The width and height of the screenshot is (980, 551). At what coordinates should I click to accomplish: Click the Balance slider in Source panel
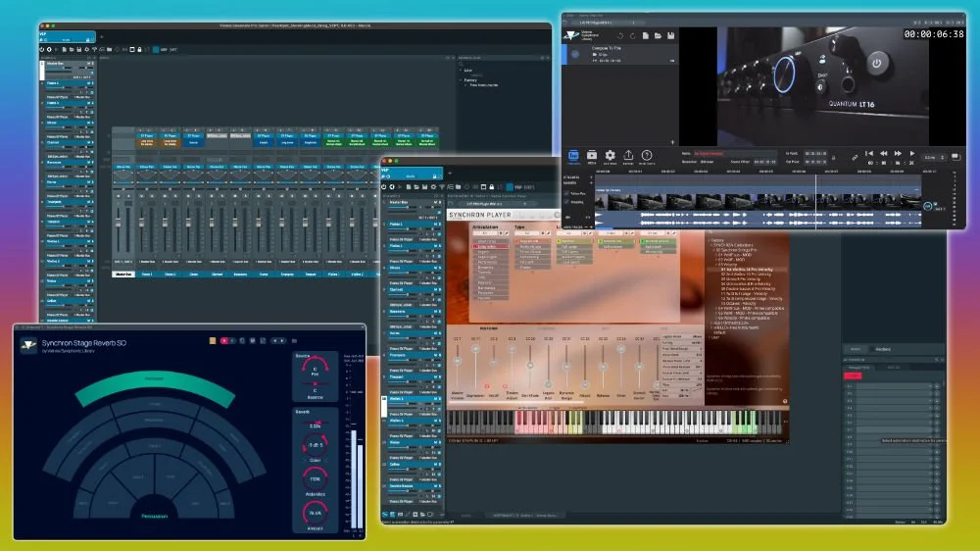point(315,384)
